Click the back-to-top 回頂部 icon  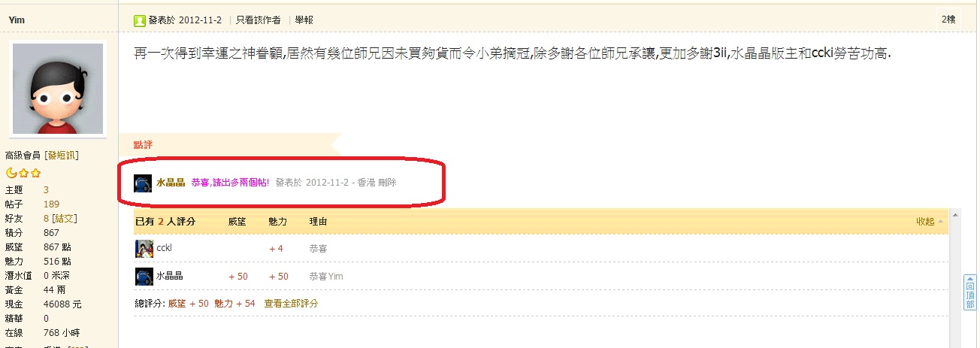pos(970,293)
